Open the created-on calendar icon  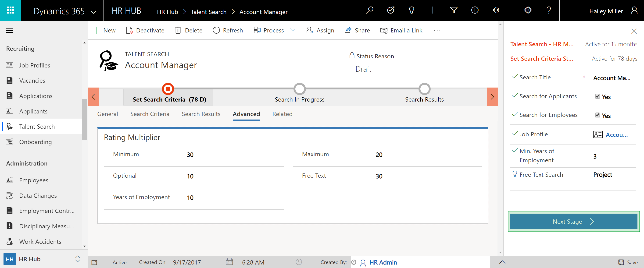tap(229, 262)
